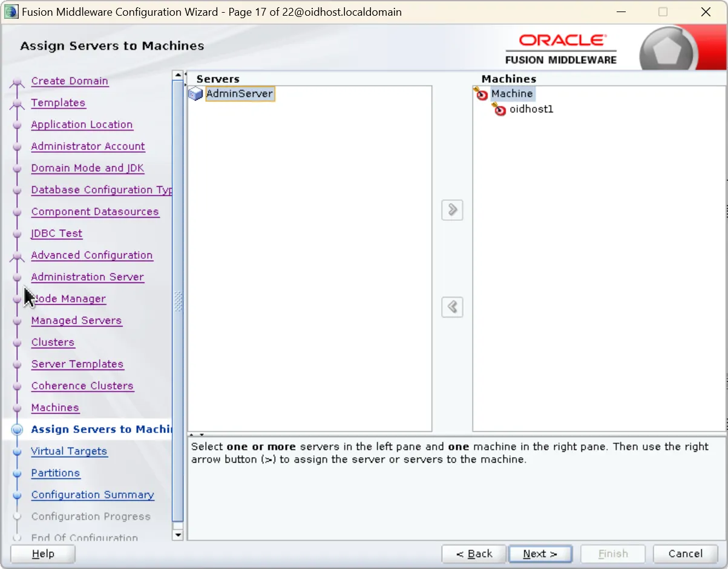Go to Configuration Summary step
728x569 pixels.
click(93, 495)
